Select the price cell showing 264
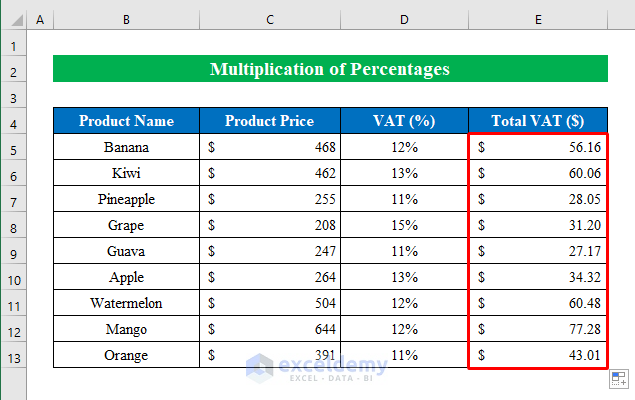Viewport: 635px width, 400px height. pyautogui.click(x=270, y=277)
